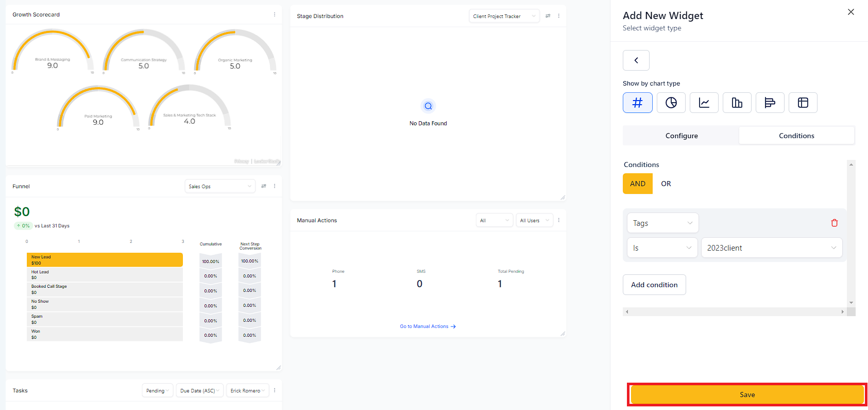
Task: Choose the AND condition operator
Action: tap(638, 184)
